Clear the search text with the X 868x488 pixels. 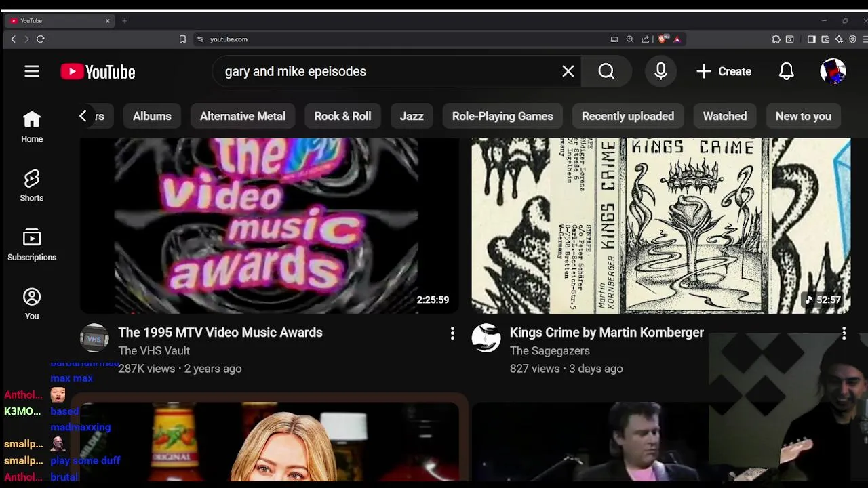tap(568, 71)
